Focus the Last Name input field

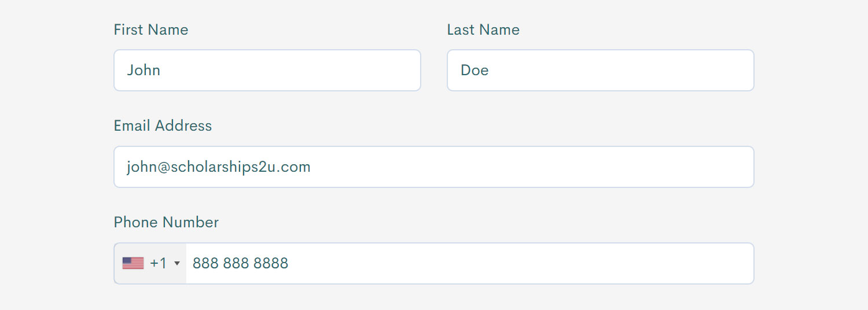601,70
